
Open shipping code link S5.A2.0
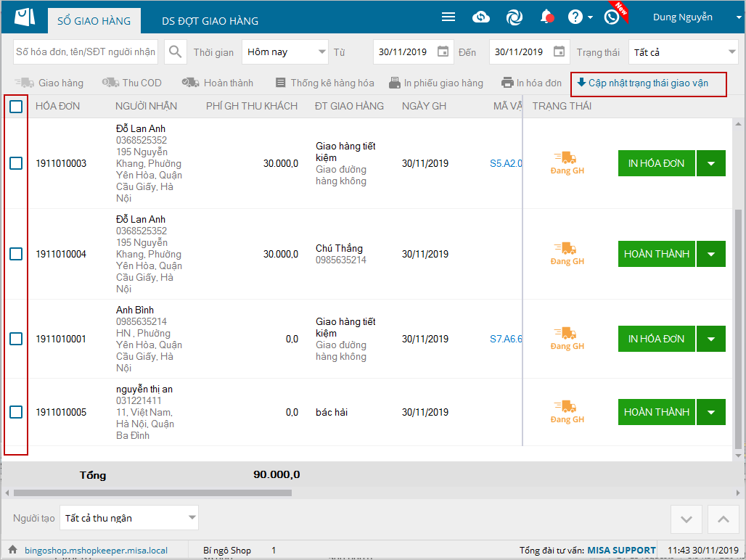pos(506,163)
